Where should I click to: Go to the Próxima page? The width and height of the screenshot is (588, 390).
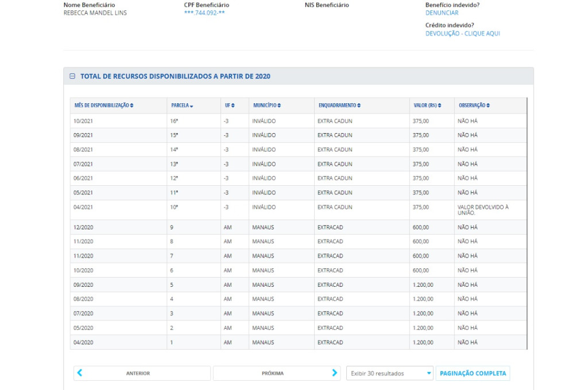tap(273, 373)
